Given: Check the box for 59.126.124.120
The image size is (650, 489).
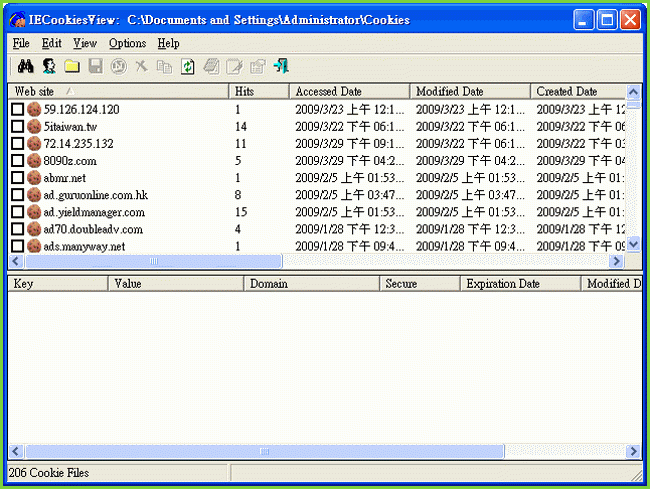Looking at the screenshot, I should [18, 110].
